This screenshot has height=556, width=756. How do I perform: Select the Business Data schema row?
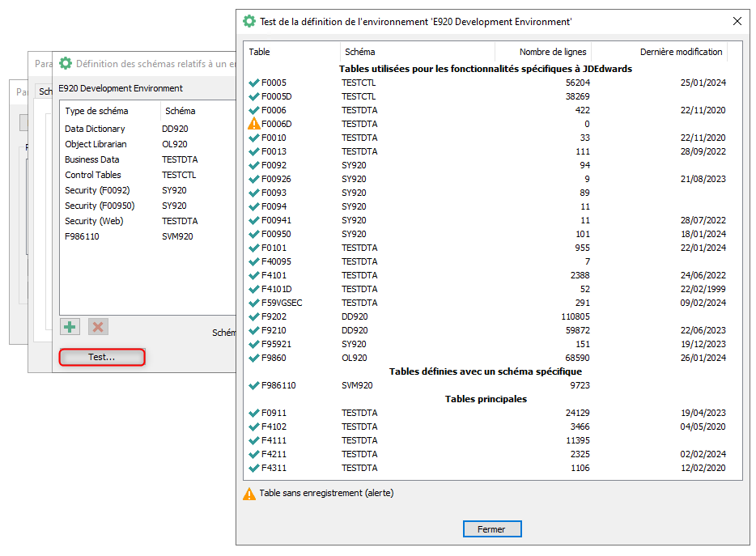click(147, 159)
